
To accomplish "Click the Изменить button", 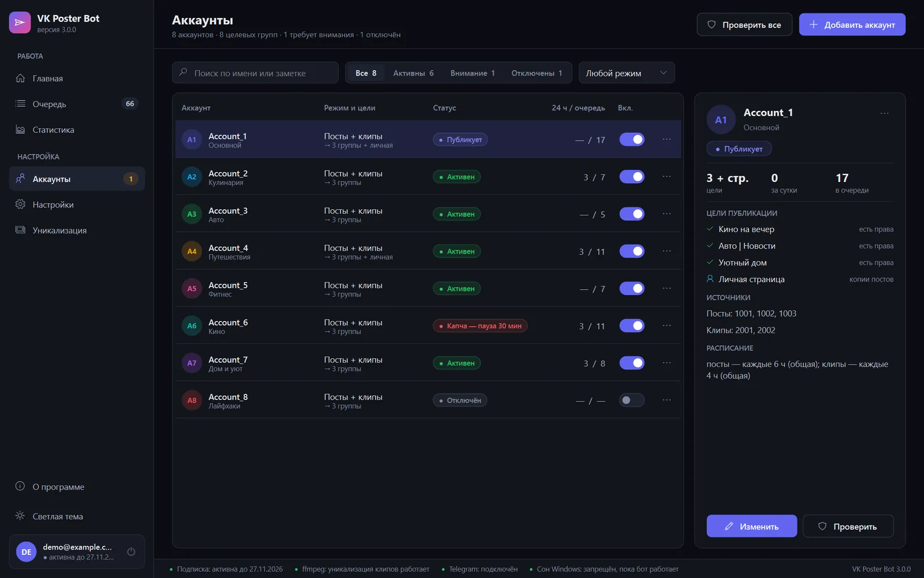I will tap(752, 526).
